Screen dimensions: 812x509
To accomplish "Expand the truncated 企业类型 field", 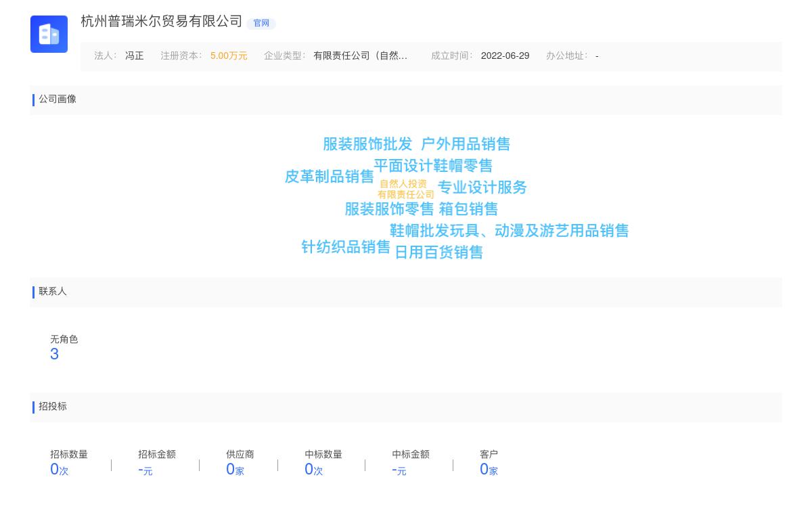I will click(x=361, y=56).
